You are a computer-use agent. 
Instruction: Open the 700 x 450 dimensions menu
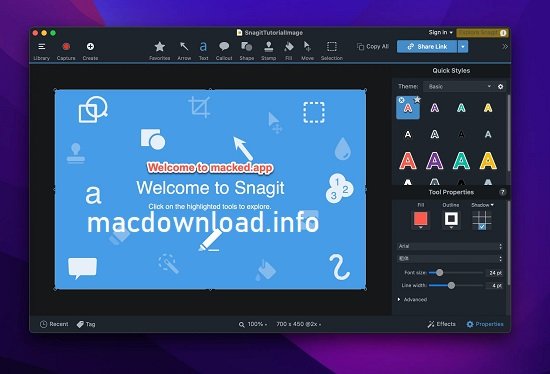pyautogui.click(x=299, y=324)
